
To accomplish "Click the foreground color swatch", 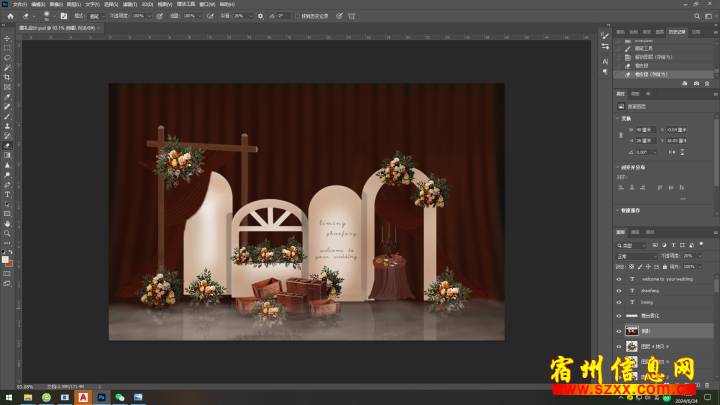I will [x=5, y=258].
